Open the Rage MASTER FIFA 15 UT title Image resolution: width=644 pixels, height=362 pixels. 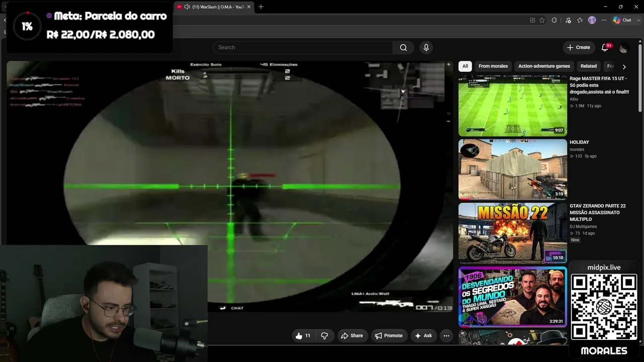click(599, 85)
